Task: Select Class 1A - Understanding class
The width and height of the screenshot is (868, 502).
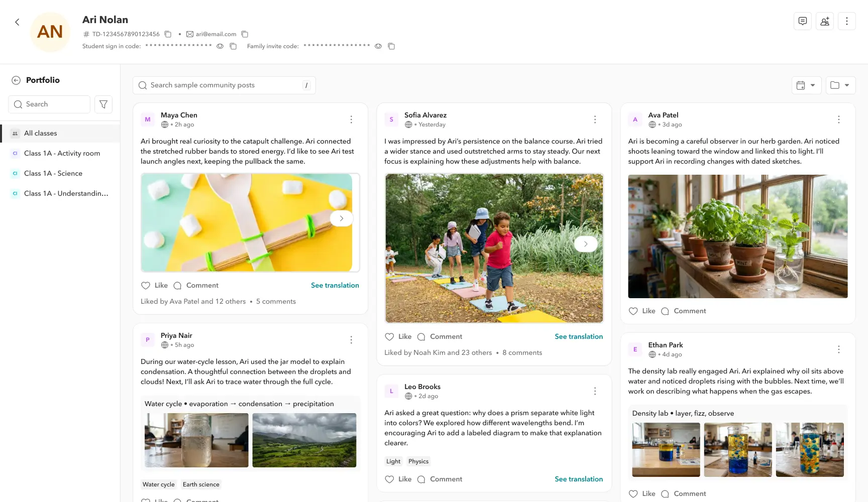Action: tap(60, 193)
